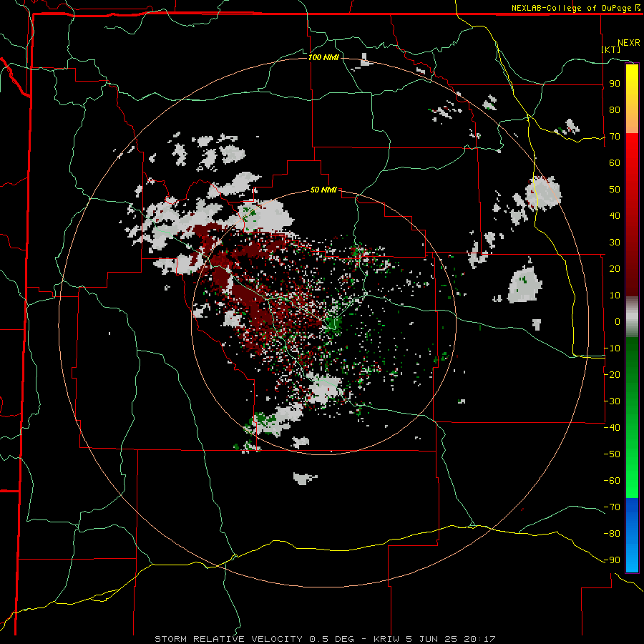
Task: Click the -10 value on the velocity scale
Action: coord(612,348)
